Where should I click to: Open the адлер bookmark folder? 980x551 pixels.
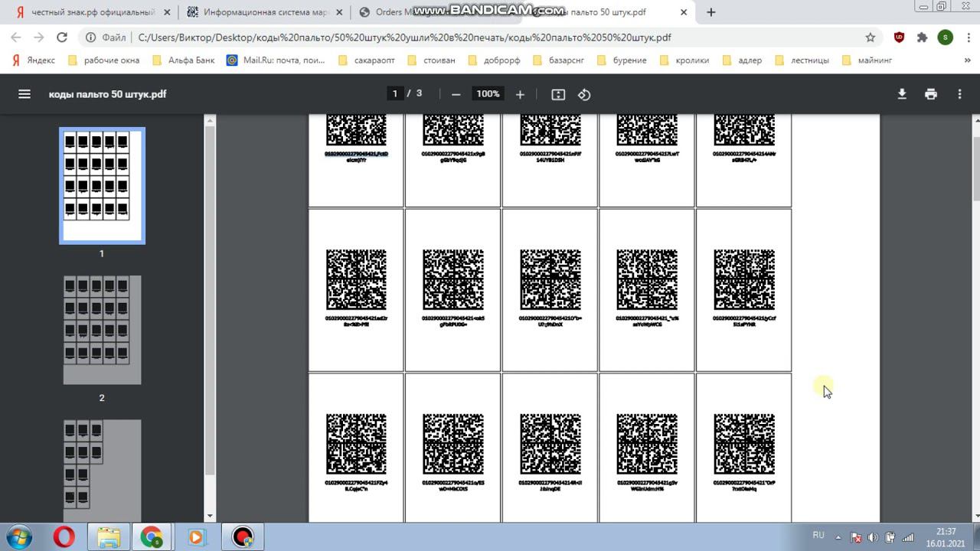point(742,60)
